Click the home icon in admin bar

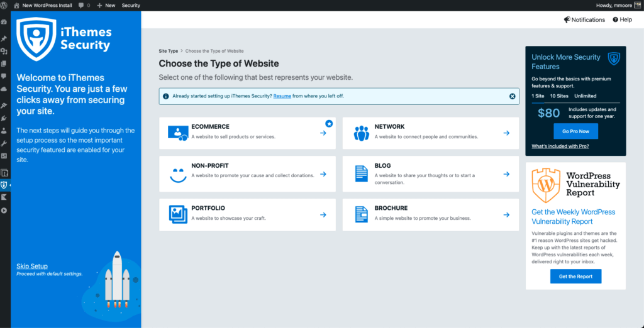click(x=16, y=5)
